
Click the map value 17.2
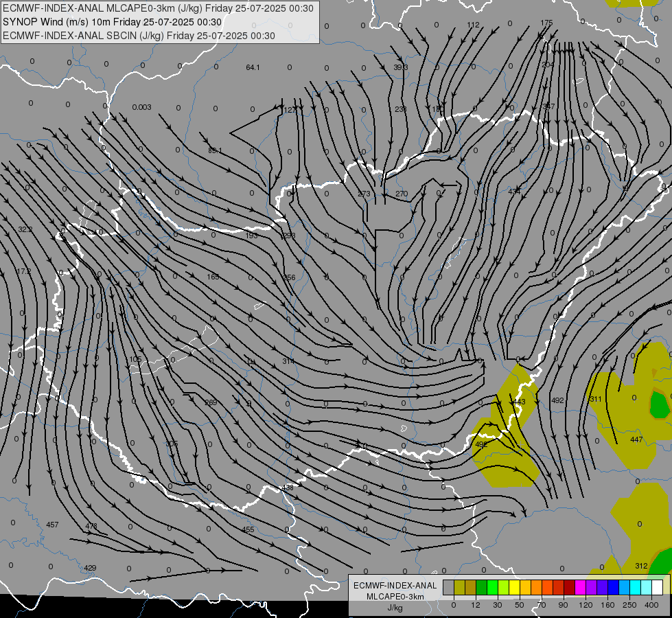[24, 271]
